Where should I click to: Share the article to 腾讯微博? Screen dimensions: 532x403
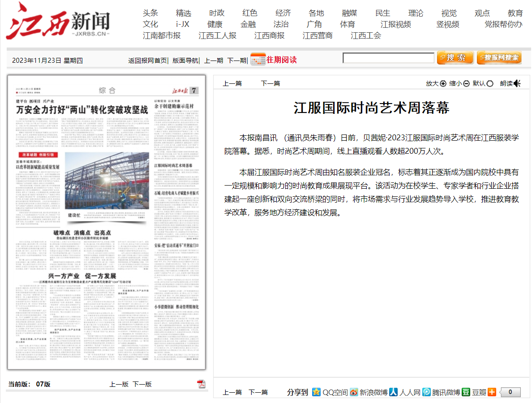click(427, 392)
